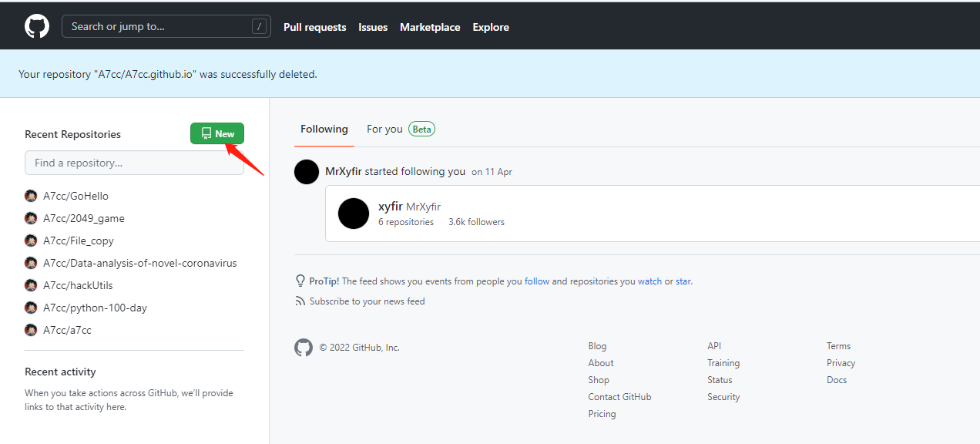This screenshot has width=980, height=444.
Task: Open the A7cc/GoHello repository
Action: click(x=76, y=196)
